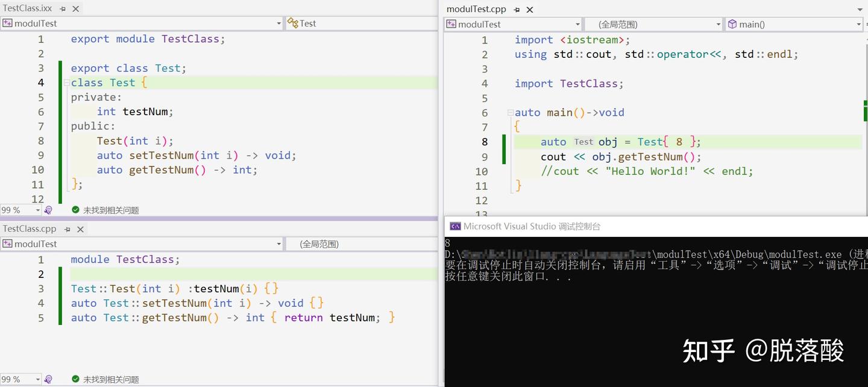The height and width of the screenshot is (387, 868).
Task: Click Test::getTestNum definition line
Action: [233, 318]
